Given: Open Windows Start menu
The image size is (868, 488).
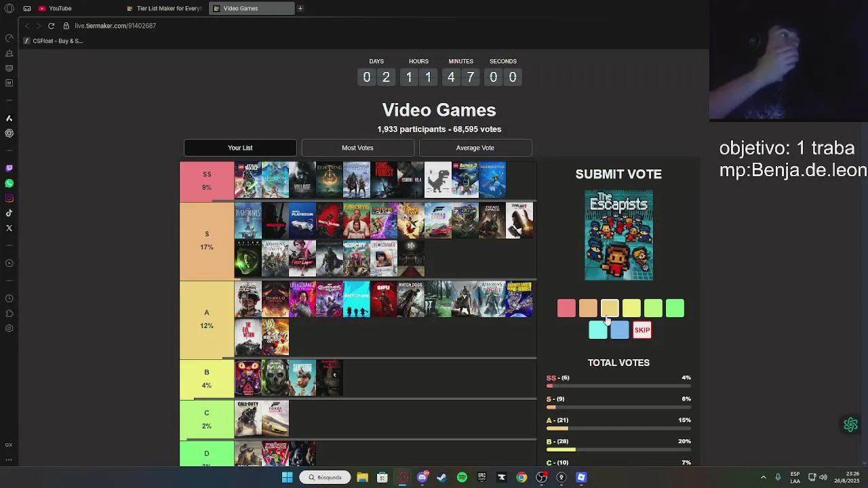Looking at the screenshot, I should (x=288, y=477).
